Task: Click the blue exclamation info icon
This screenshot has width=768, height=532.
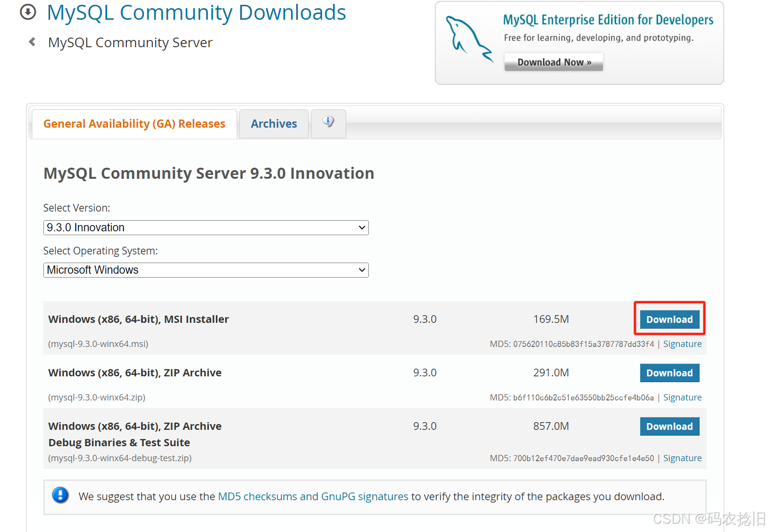Action: pos(60,495)
